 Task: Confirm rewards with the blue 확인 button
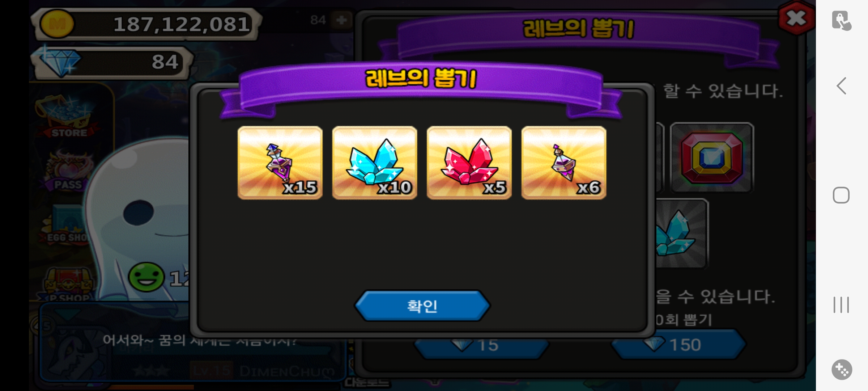(422, 306)
